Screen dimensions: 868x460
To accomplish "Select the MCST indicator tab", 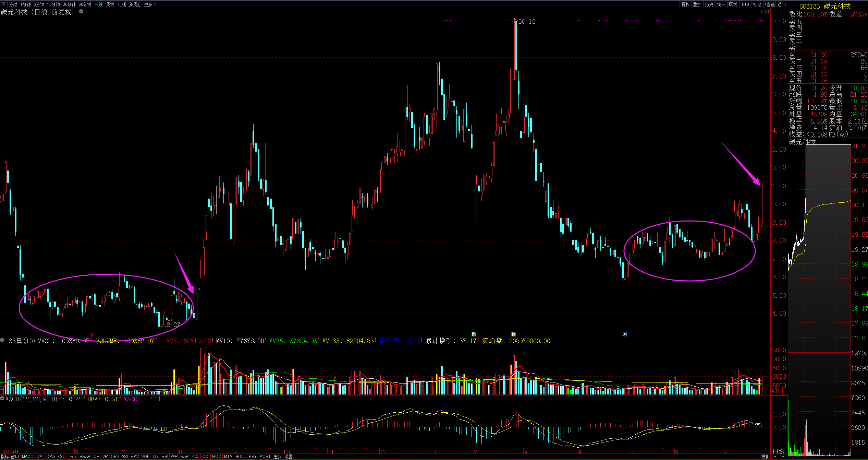I will tap(265, 457).
